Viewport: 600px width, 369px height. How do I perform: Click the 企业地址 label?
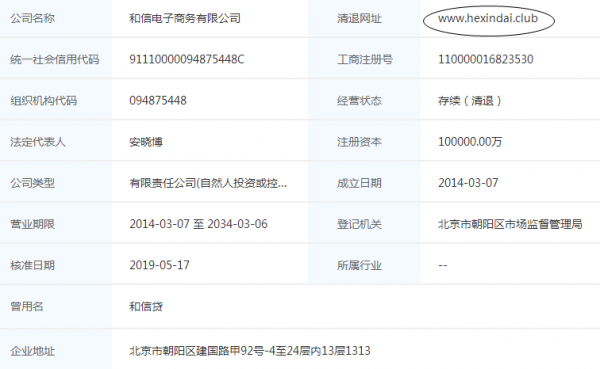pos(33,351)
